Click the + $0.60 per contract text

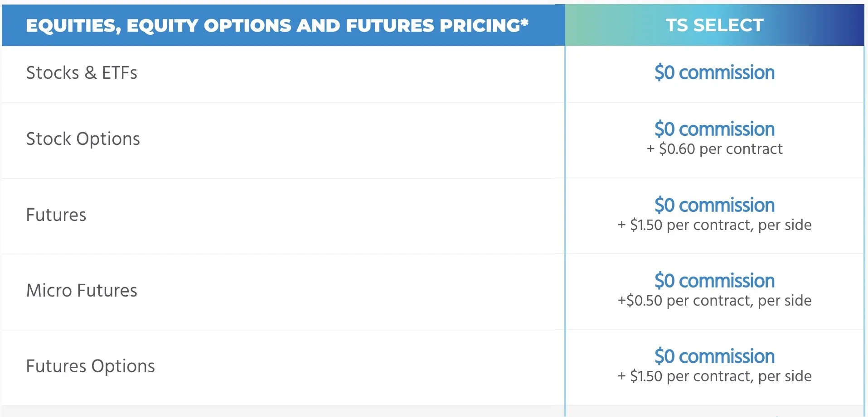(714, 149)
